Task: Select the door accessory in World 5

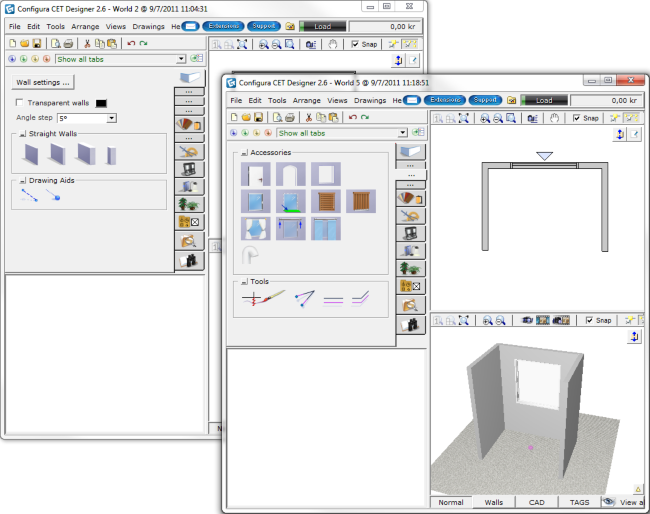Action: [x=255, y=174]
